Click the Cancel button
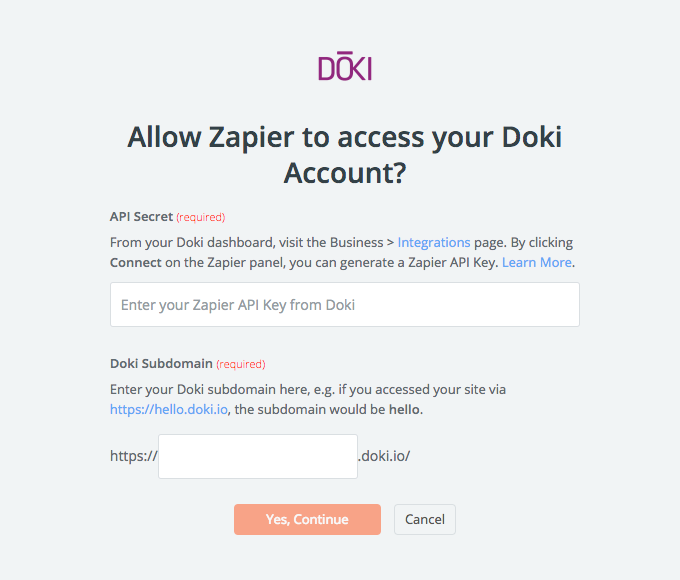The image size is (680, 580). [x=425, y=519]
